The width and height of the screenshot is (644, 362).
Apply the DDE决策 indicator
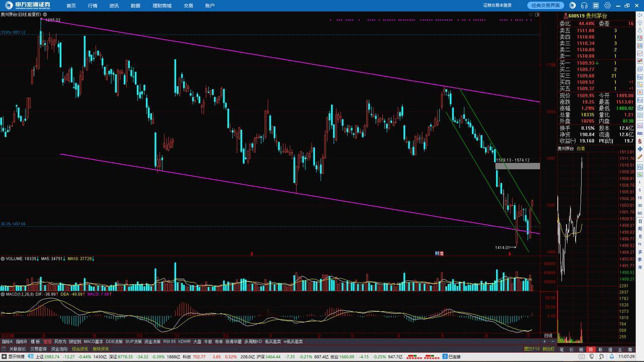click(114, 341)
